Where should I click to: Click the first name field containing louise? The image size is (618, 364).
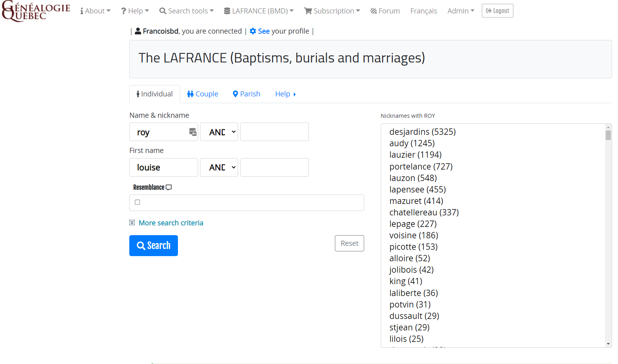coord(164,168)
